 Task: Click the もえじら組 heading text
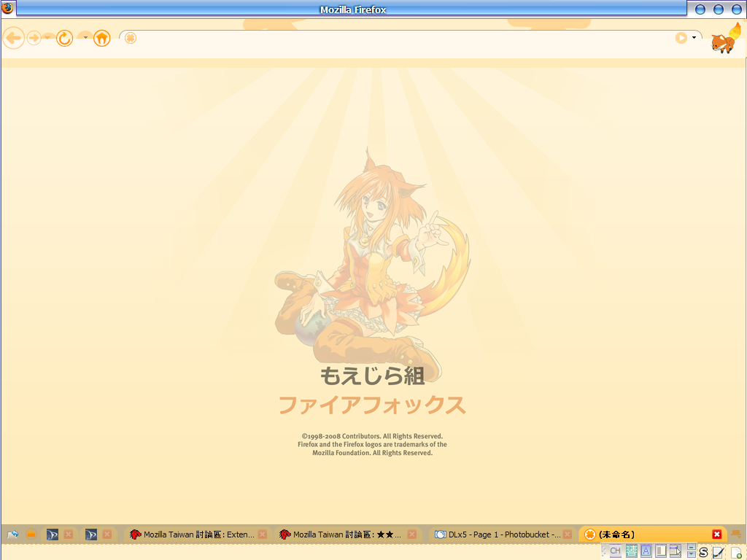coord(373,376)
